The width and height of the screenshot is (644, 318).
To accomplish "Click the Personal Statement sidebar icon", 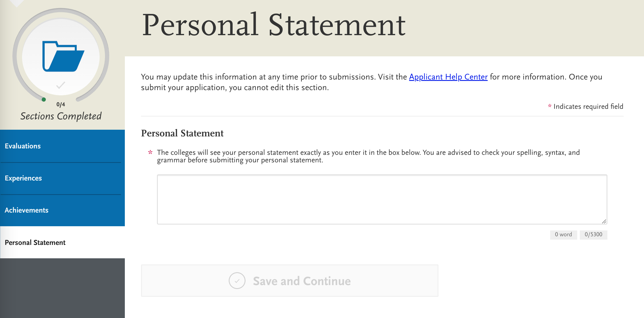I will (35, 242).
